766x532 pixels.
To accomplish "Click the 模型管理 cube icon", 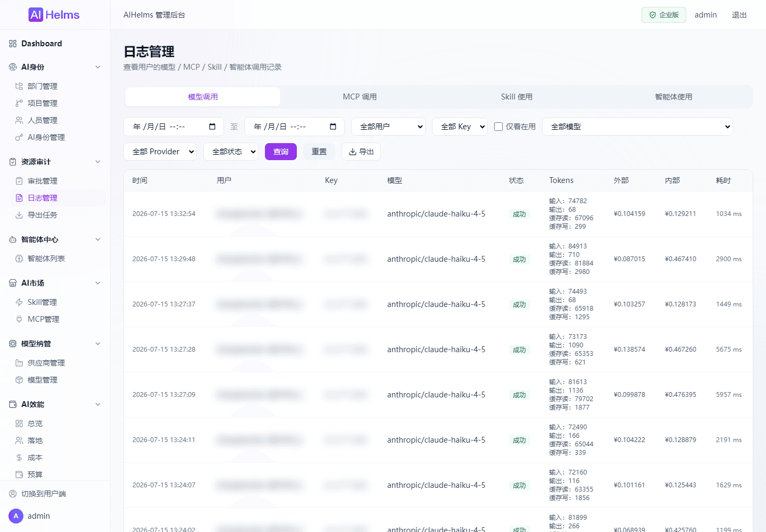I will coord(19,380).
